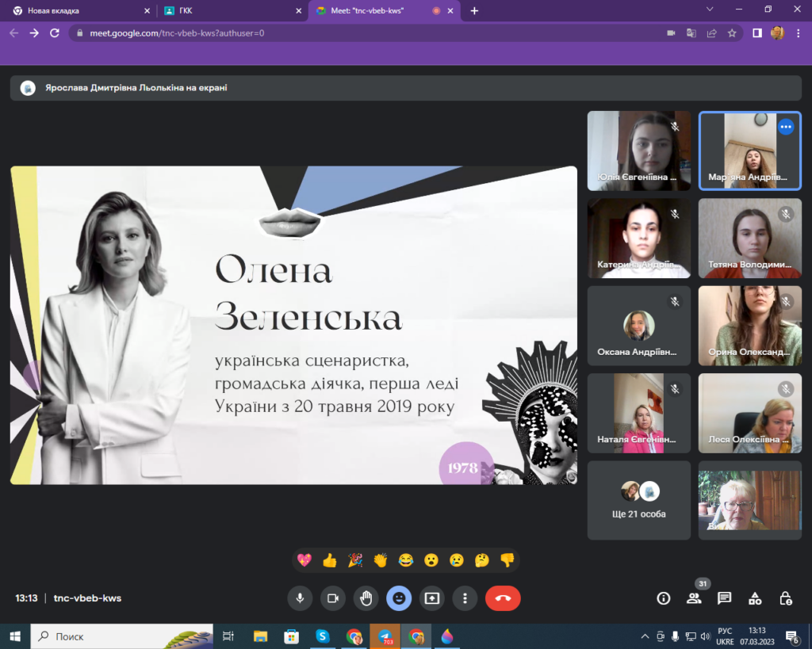Open host controls lock icon
The image size is (812, 649).
[785, 598]
